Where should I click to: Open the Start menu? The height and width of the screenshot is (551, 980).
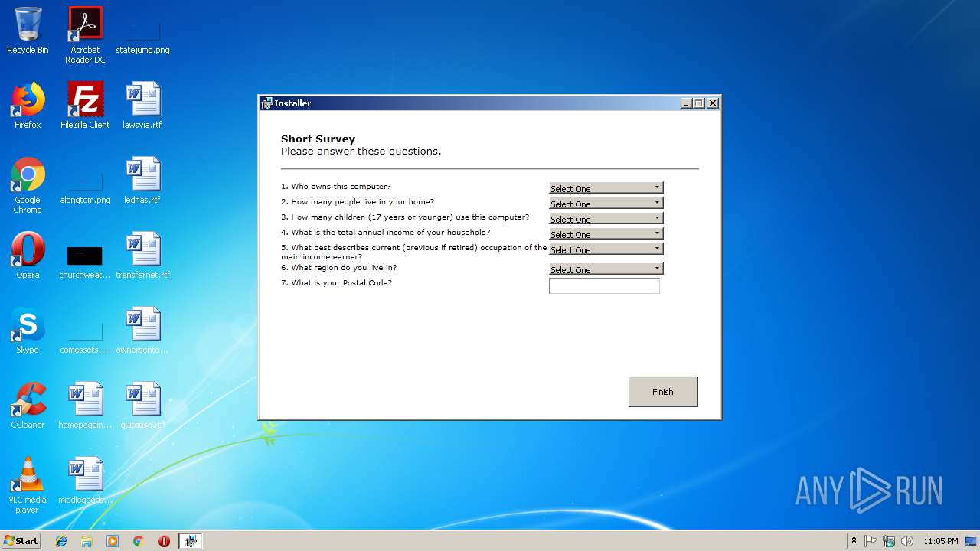click(x=21, y=541)
